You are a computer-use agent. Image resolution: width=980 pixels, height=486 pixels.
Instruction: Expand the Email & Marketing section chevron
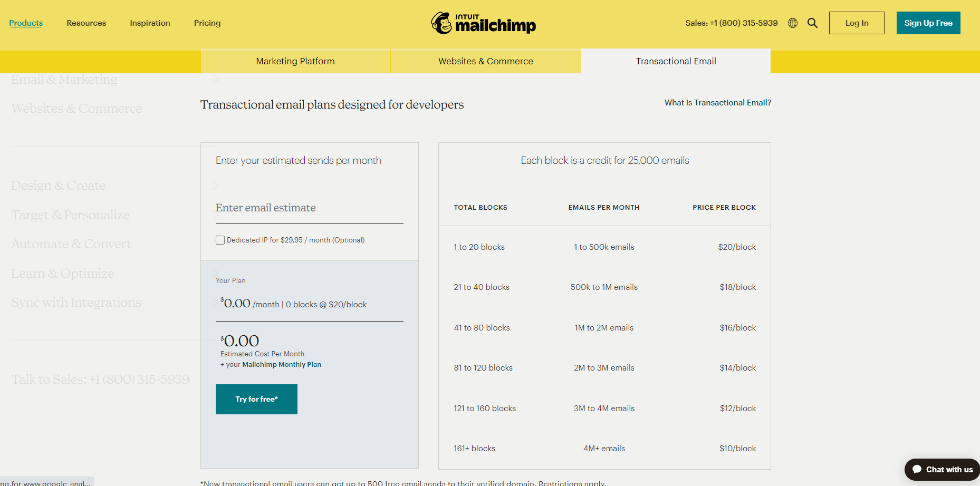pyautogui.click(x=216, y=79)
